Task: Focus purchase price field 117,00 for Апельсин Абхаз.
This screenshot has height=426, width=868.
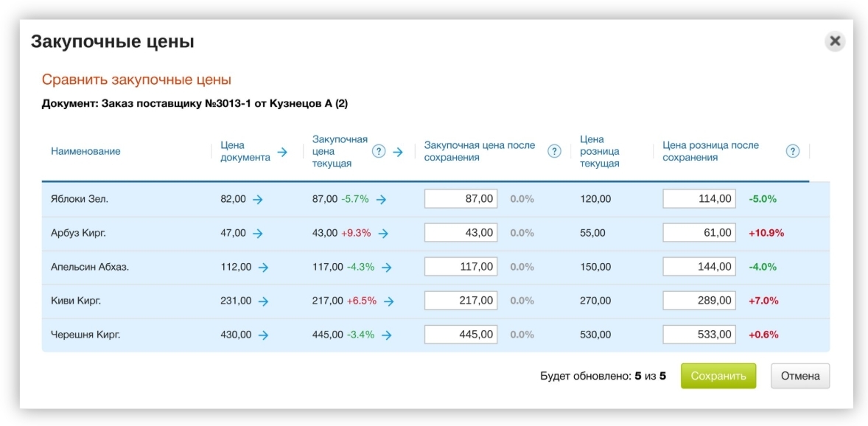Action: [461, 267]
